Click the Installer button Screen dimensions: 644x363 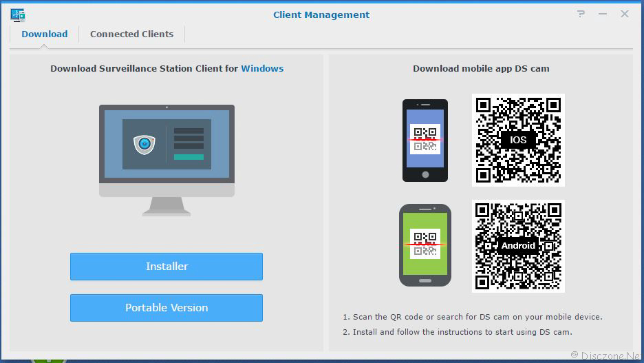(x=167, y=267)
